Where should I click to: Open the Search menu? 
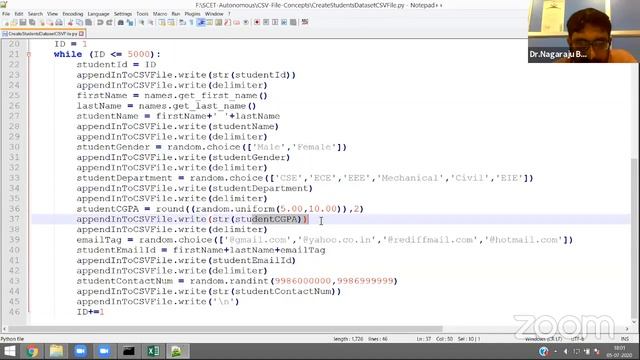click(36, 14)
